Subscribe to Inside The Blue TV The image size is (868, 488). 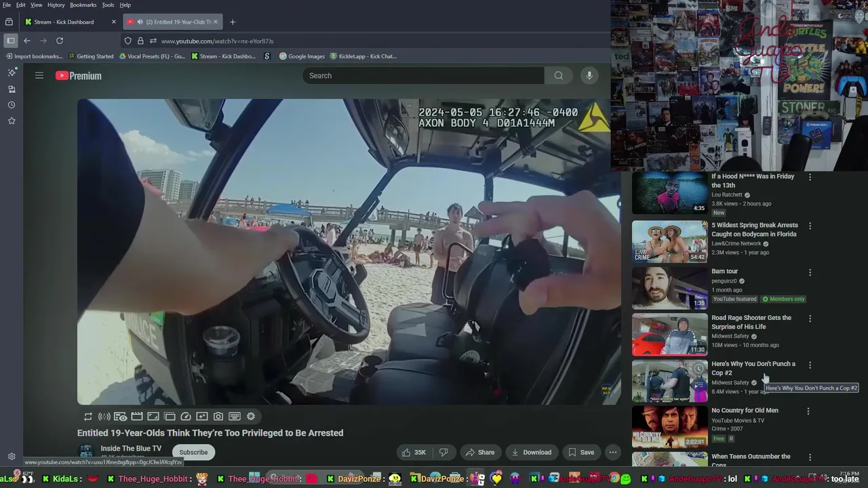(193, 453)
